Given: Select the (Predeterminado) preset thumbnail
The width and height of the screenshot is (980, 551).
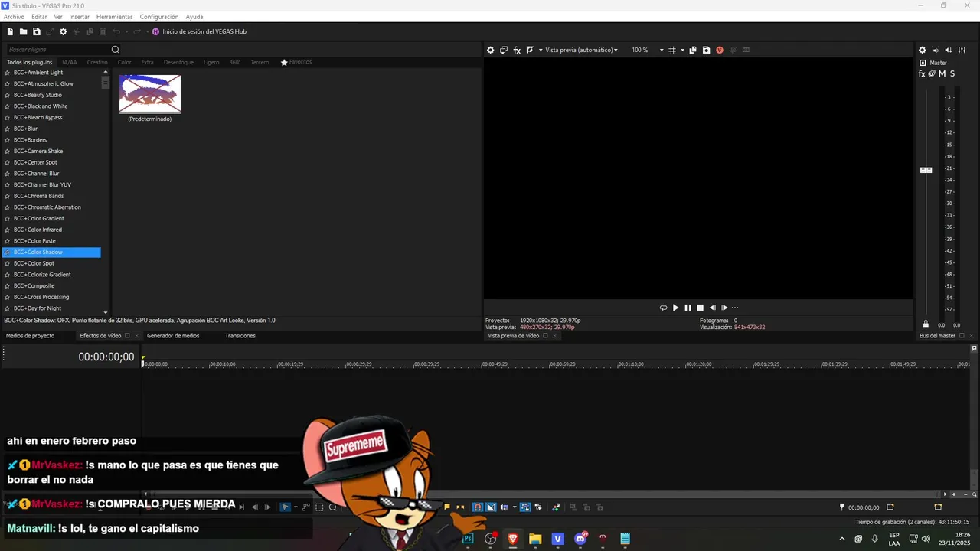Looking at the screenshot, I should pos(150,93).
